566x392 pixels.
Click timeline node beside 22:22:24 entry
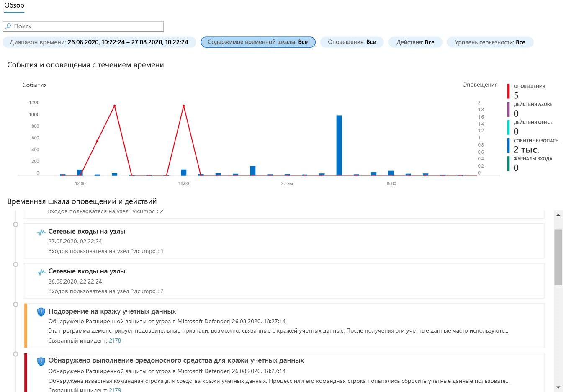click(15, 264)
